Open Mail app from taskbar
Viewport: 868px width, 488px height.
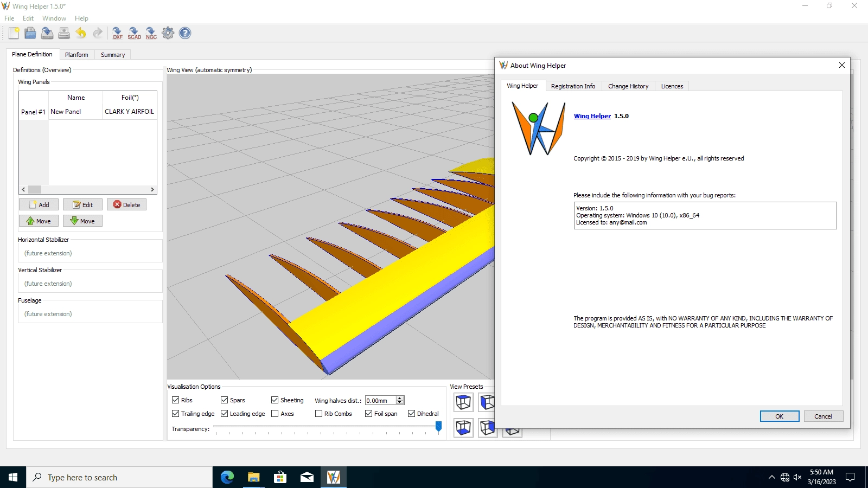tap(307, 477)
